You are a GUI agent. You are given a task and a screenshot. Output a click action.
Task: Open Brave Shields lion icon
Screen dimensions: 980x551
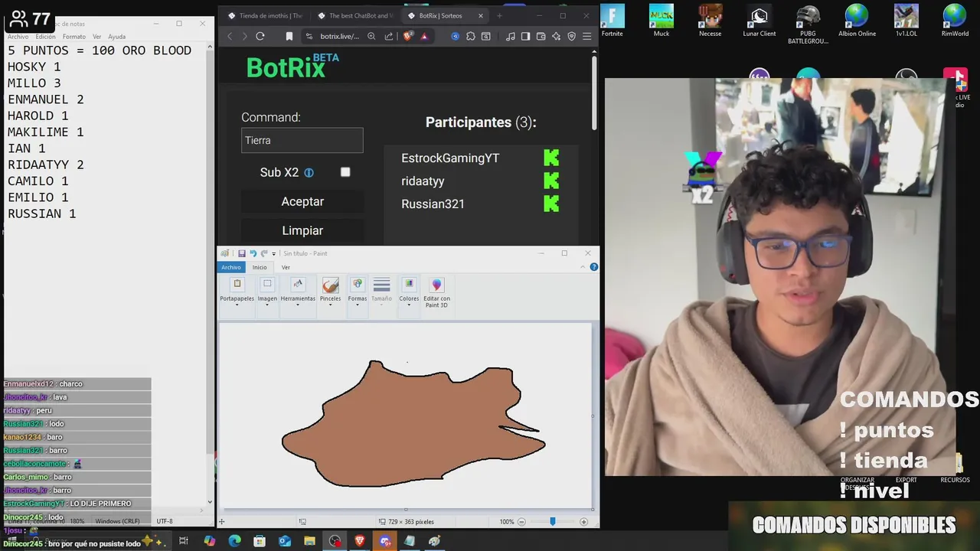click(x=408, y=36)
